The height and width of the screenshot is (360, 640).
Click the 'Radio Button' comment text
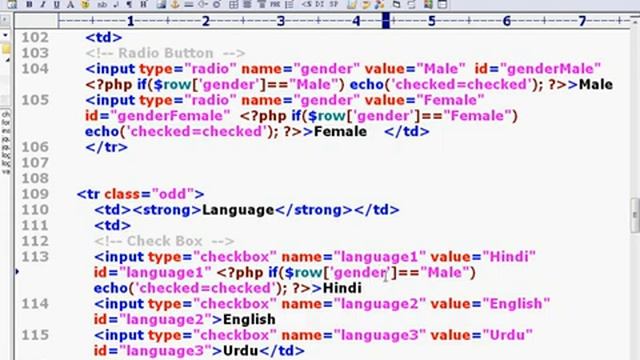coord(165,53)
